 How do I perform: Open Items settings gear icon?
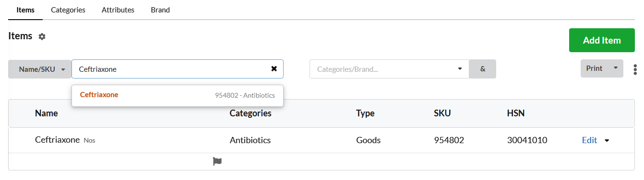point(42,36)
